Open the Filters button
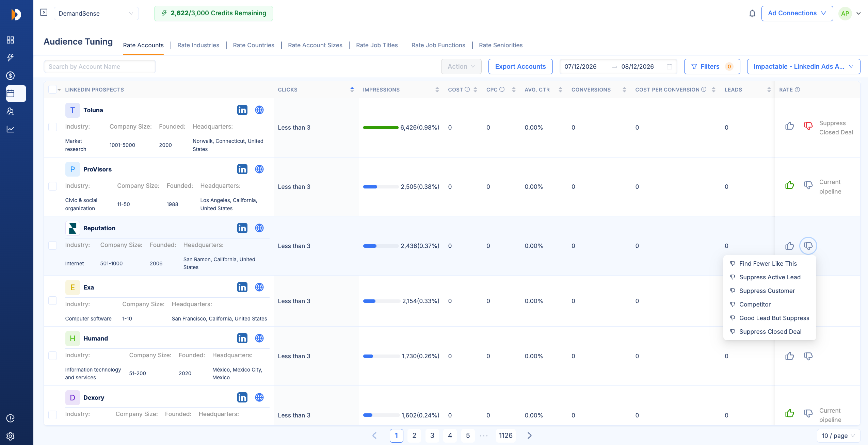This screenshot has width=868, height=445. click(712, 67)
